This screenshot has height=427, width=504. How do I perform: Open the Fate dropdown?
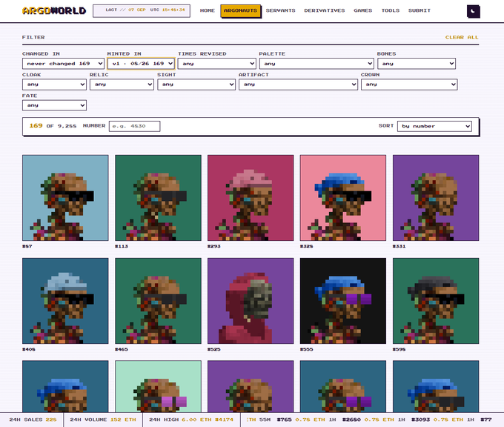54,105
